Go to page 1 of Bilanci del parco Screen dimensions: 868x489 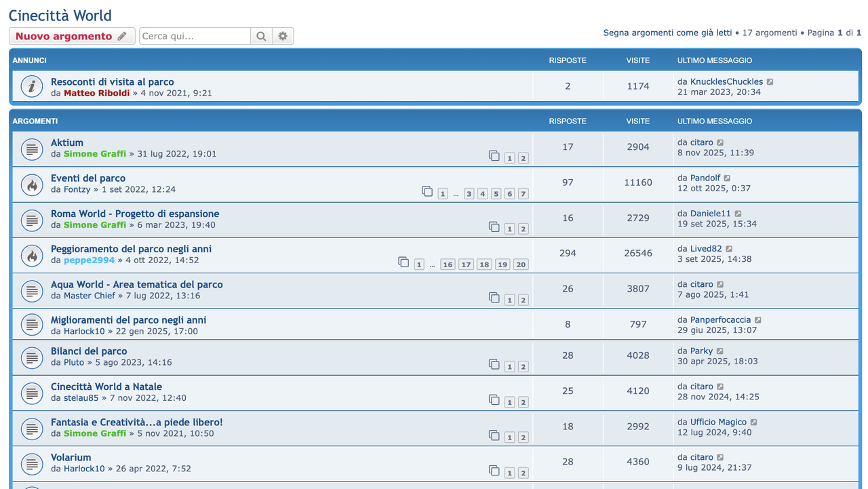point(509,367)
